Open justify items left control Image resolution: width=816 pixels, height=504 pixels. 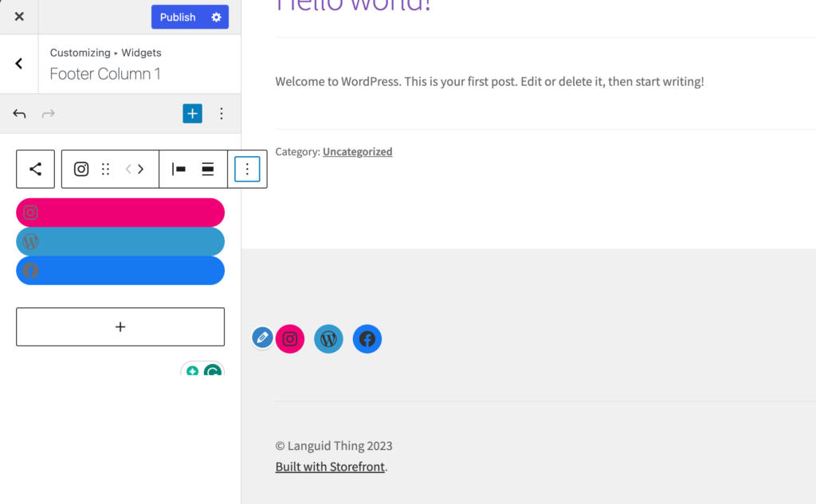pos(178,169)
